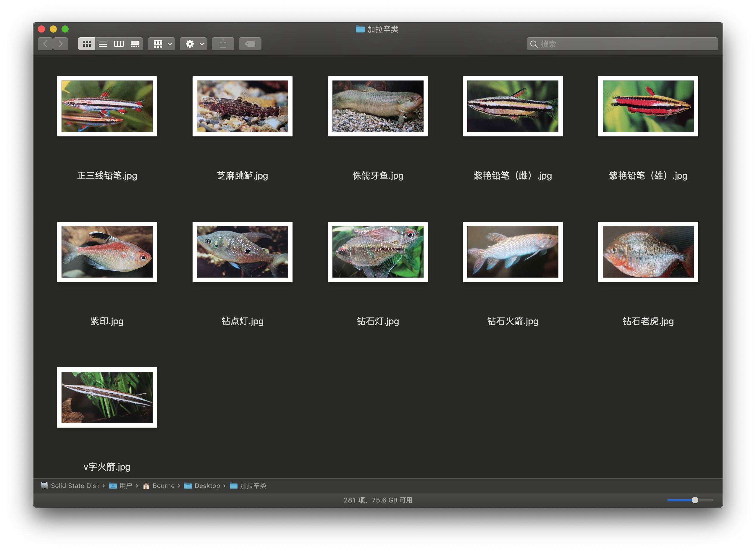756x551 pixels.
Task: Switch to icon view
Action: pyautogui.click(x=87, y=44)
